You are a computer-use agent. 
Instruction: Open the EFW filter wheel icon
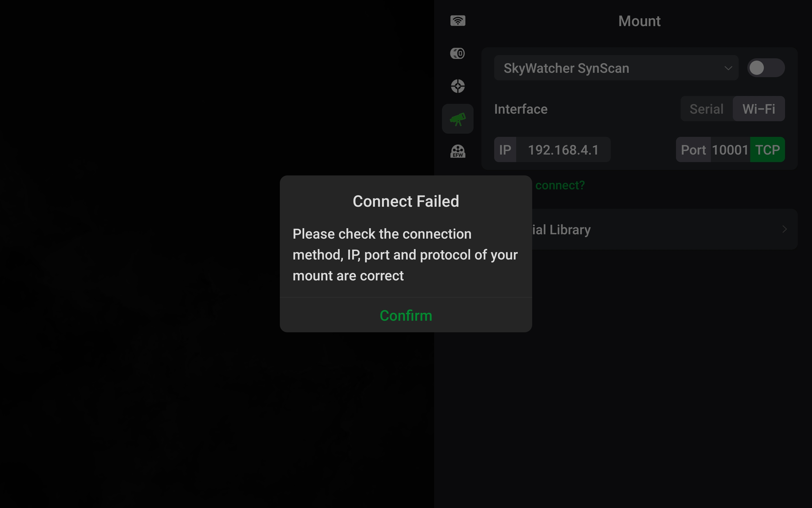458,151
